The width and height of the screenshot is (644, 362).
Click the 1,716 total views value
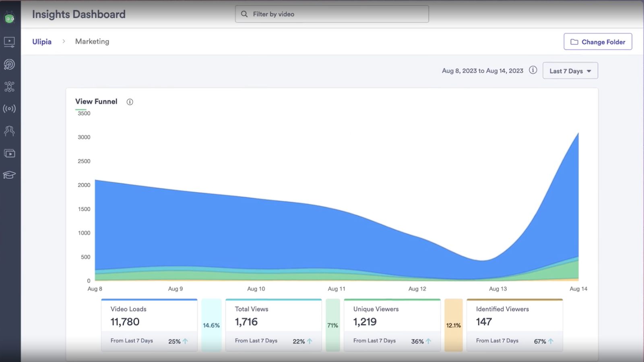pos(246,322)
